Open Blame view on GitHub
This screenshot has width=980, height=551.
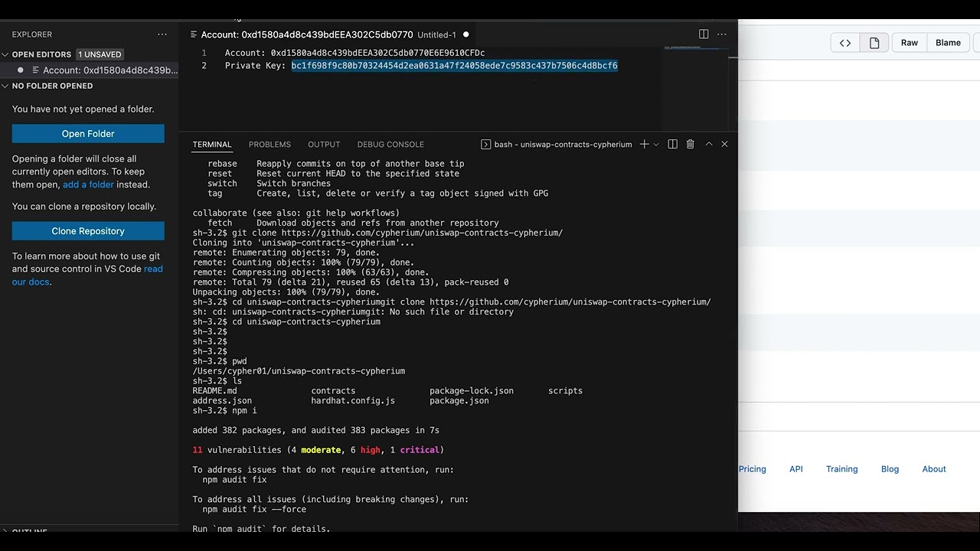[948, 43]
